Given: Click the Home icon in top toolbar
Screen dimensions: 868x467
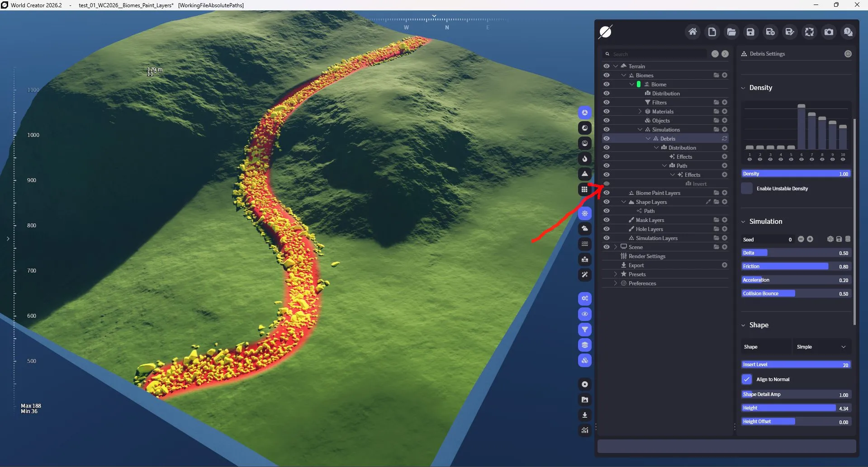Looking at the screenshot, I should click(693, 32).
